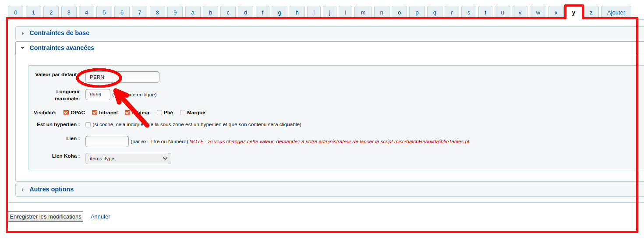Go to subfield tab q
The height and width of the screenshot is (247, 644).
(x=435, y=12)
